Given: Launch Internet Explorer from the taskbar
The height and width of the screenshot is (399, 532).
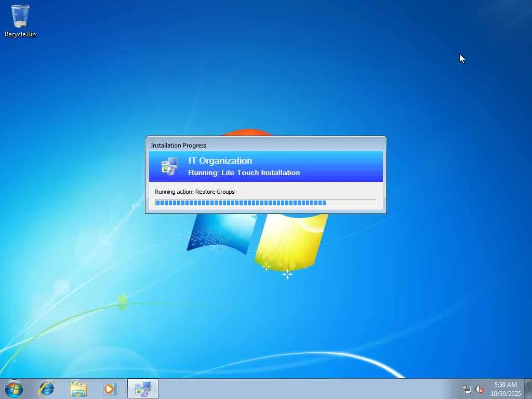Looking at the screenshot, I should (46, 389).
